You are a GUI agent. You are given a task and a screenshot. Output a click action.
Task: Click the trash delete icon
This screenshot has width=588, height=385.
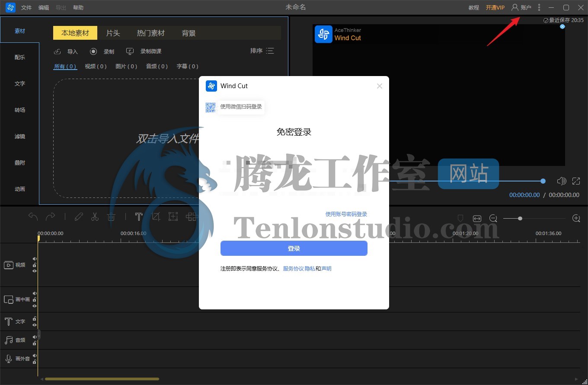(111, 216)
